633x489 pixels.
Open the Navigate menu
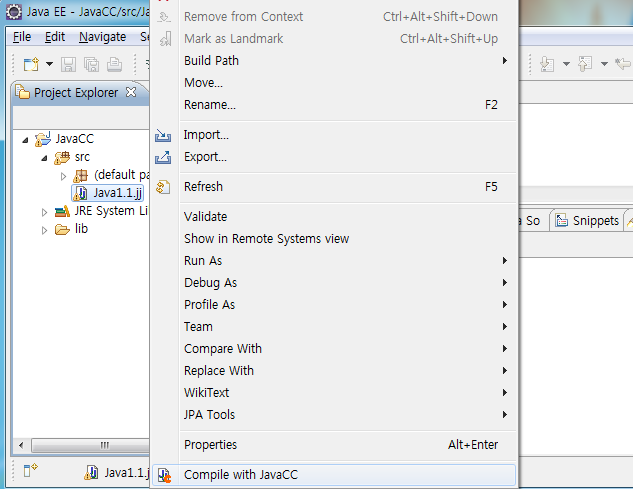[x=103, y=37]
